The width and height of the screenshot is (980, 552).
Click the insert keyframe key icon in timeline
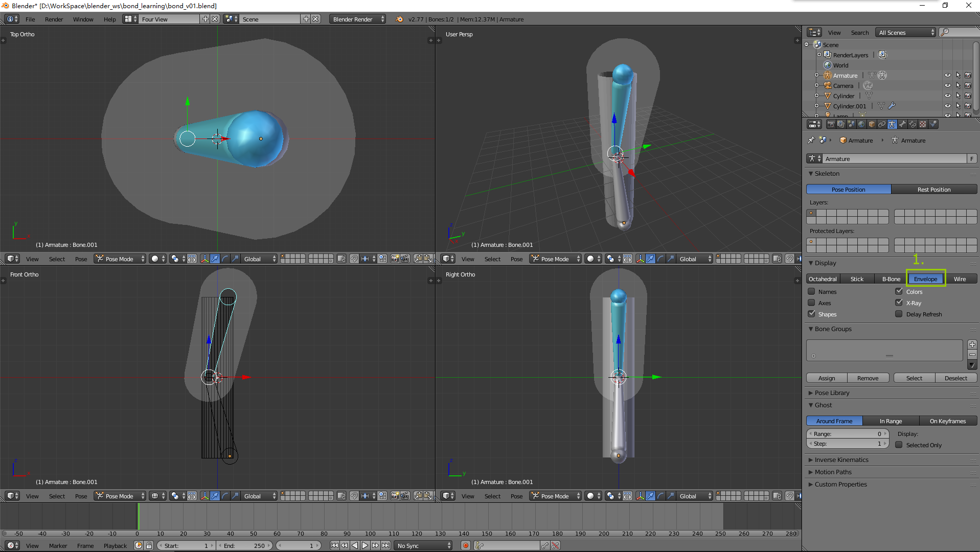[545, 545]
